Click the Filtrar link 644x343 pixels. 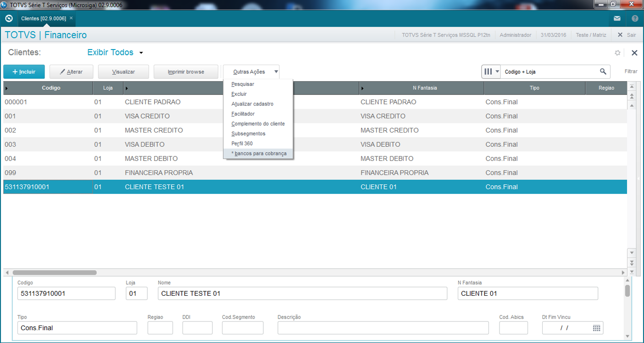tap(631, 72)
